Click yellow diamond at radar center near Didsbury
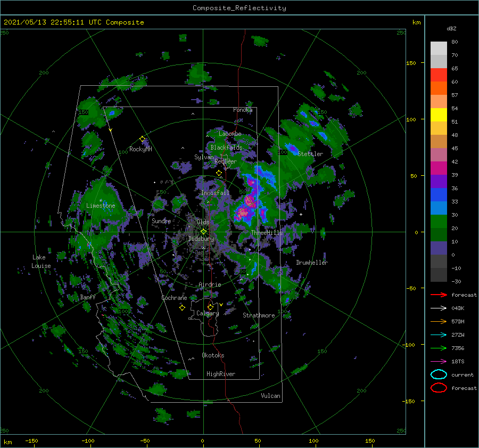This screenshot has height=448, width=479. click(x=203, y=232)
